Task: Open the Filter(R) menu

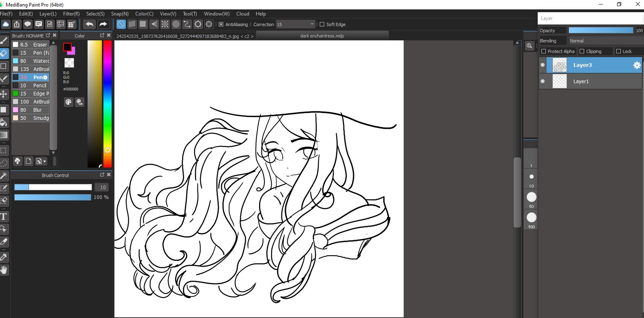Action: coord(71,13)
